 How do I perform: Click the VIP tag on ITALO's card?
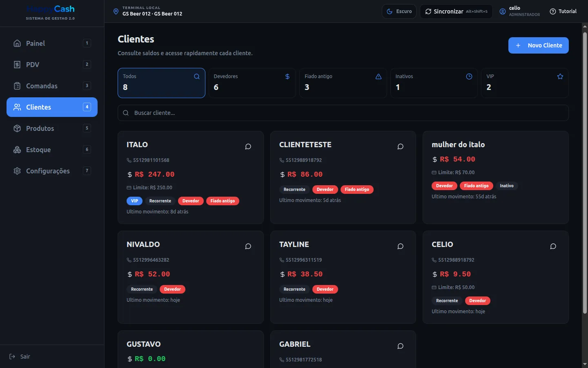click(134, 201)
